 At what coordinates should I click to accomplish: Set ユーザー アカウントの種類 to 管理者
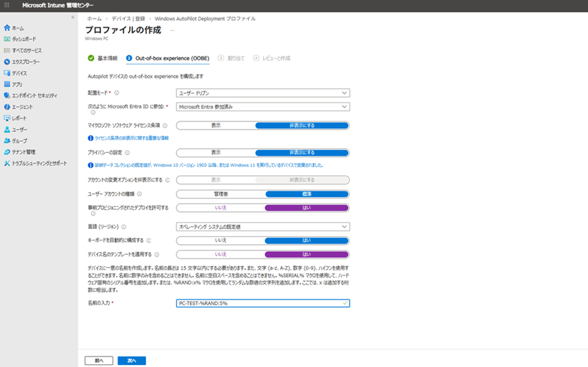coord(220,194)
